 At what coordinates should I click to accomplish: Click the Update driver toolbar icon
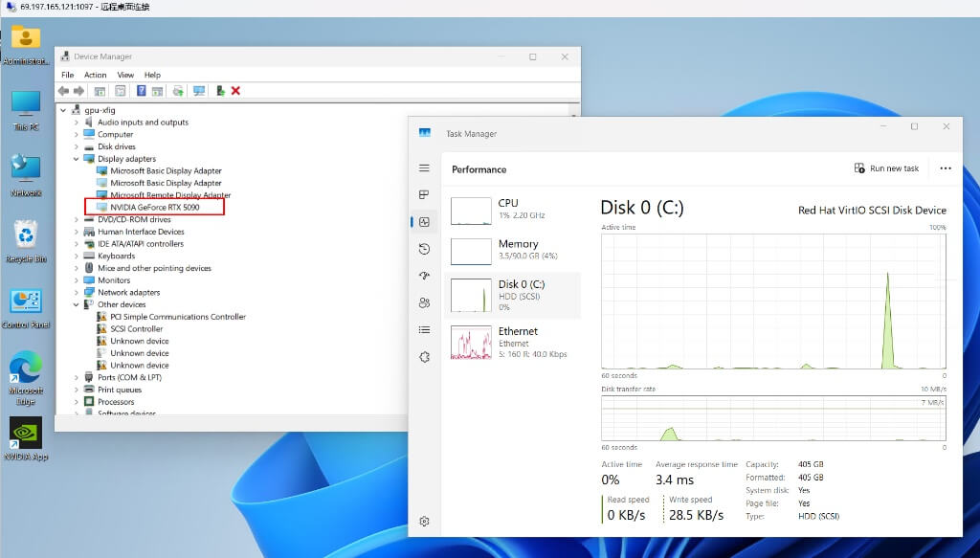point(178,91)
